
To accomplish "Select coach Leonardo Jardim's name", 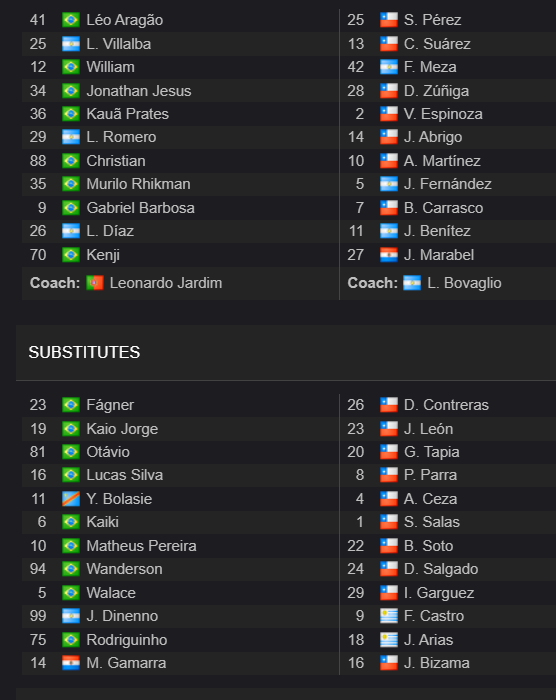I will click(x=166, y=283).
